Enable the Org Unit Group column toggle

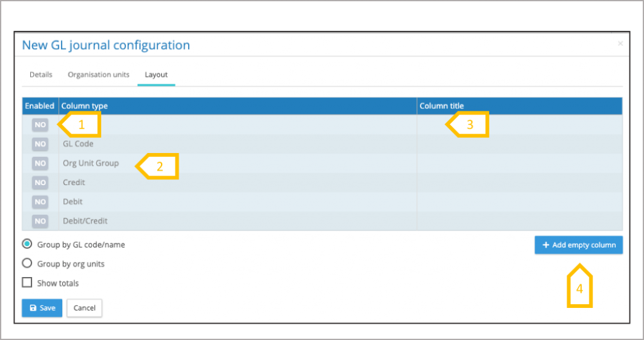point(40,163)
